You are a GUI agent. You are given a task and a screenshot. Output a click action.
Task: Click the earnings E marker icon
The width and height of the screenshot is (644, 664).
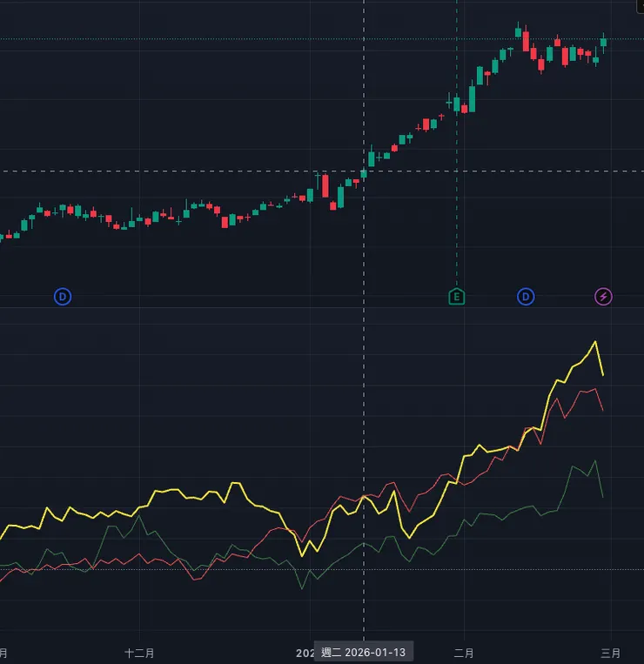[x=456, y=297]
